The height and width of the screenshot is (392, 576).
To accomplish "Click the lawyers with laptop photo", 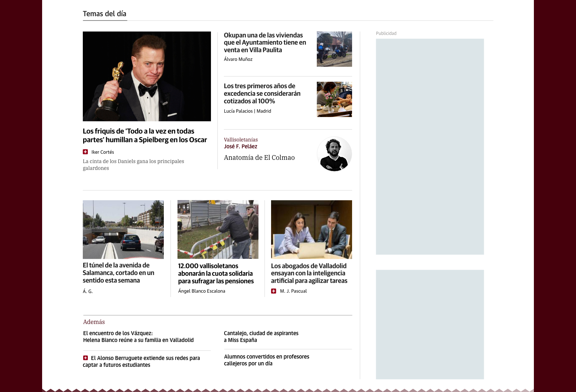I will pos(311,229).
